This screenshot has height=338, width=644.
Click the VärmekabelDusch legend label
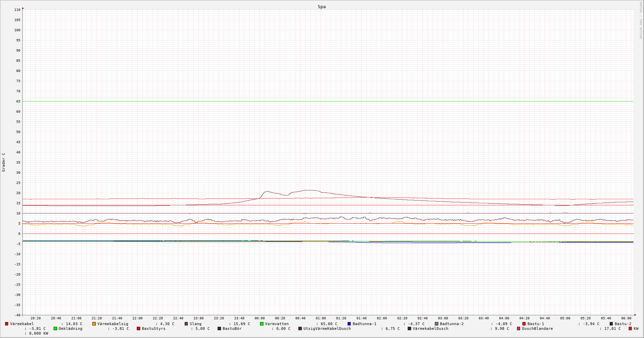click(430, 328)
